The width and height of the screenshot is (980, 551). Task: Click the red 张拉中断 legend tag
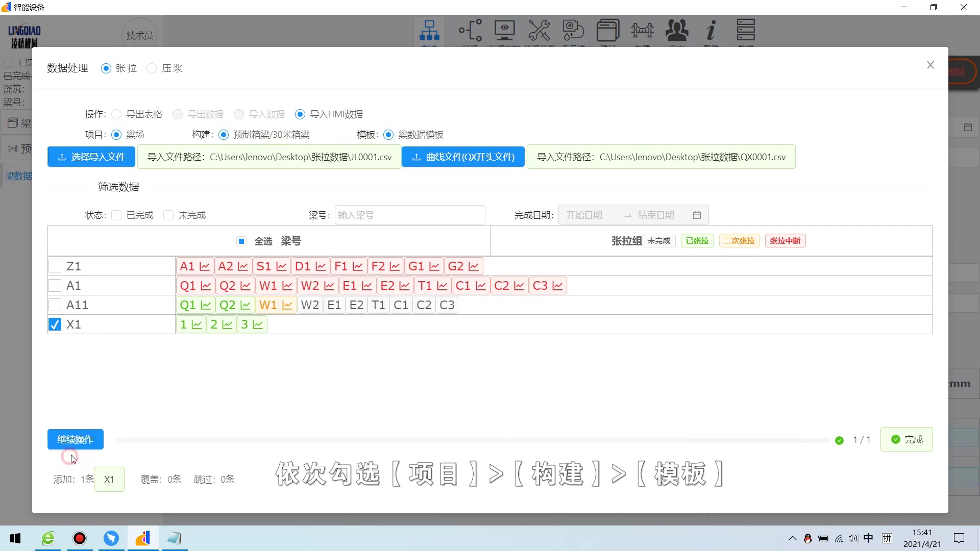785,241
